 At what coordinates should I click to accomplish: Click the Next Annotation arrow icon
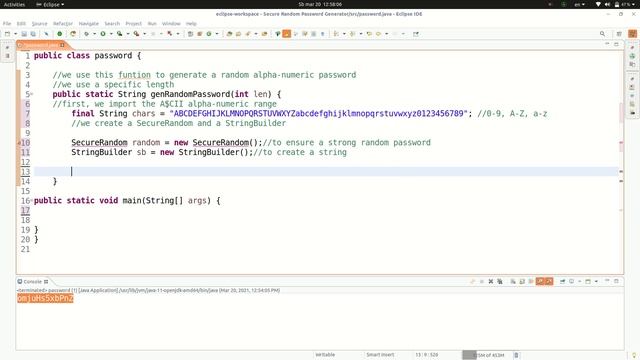click(336, 34)
